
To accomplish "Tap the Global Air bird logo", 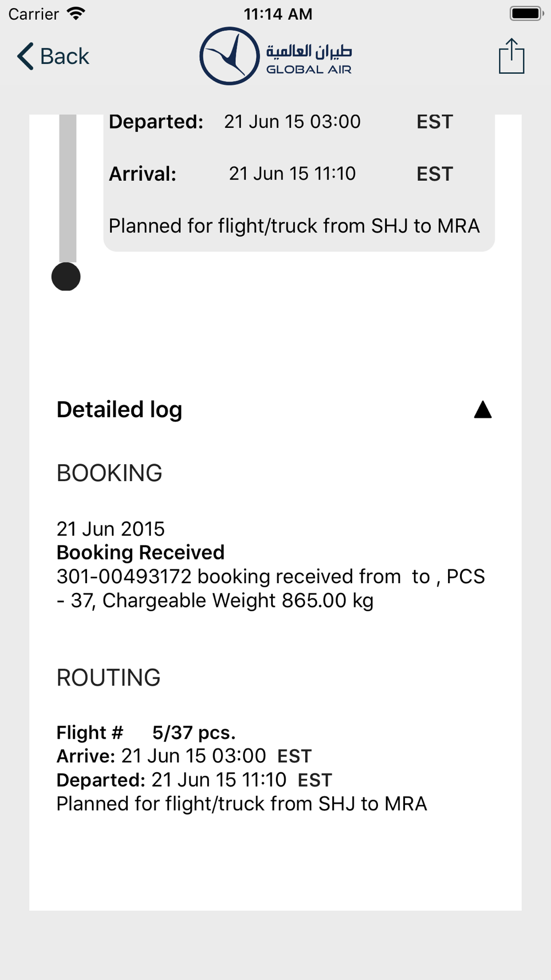I will [229, 56].
